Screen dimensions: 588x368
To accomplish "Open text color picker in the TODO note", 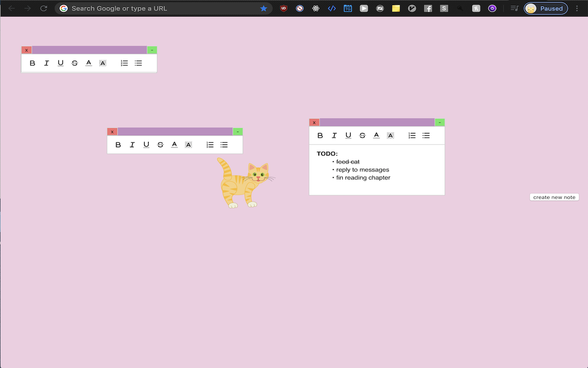I will (376, 135).
